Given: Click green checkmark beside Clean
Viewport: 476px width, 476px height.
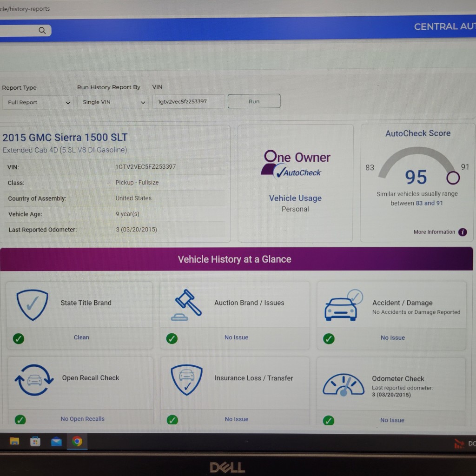Looking at the screenshot, I should coord(19,338).
